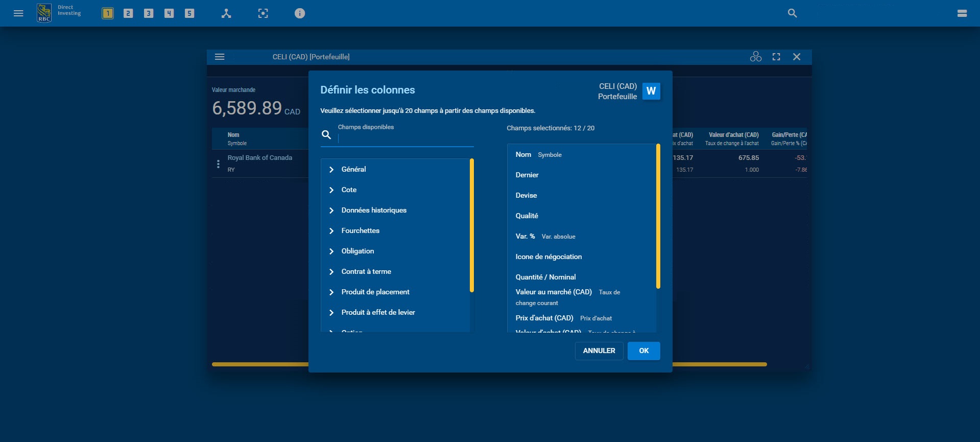Open the network linking icon in toolbar
The height and width of the screenshot is (442, 980).
226,13
